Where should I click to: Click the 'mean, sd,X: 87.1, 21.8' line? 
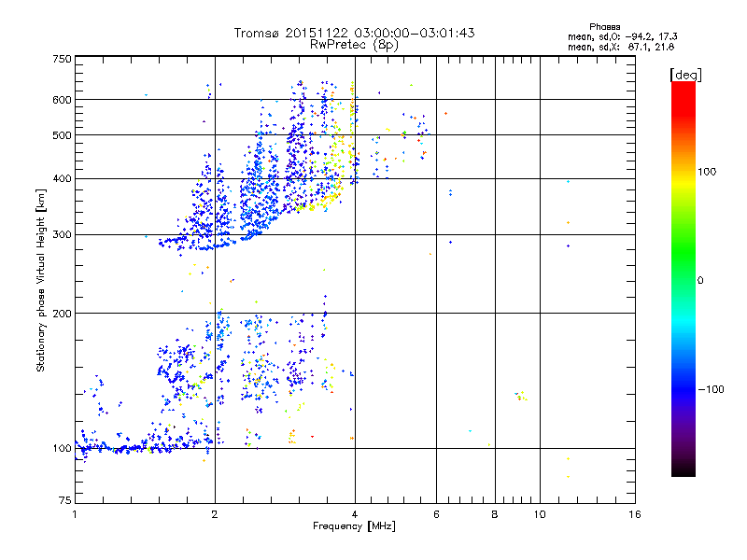[x=621, y=47]
